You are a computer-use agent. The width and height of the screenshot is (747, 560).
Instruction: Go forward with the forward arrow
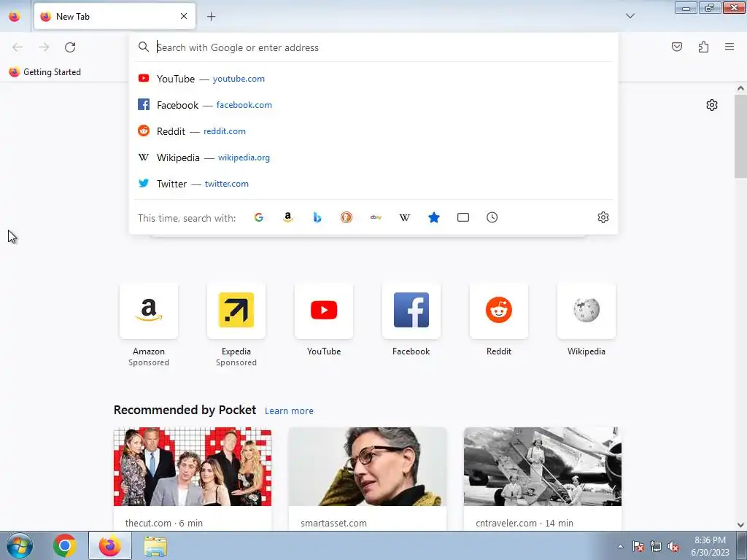click(x=44, y=47)
